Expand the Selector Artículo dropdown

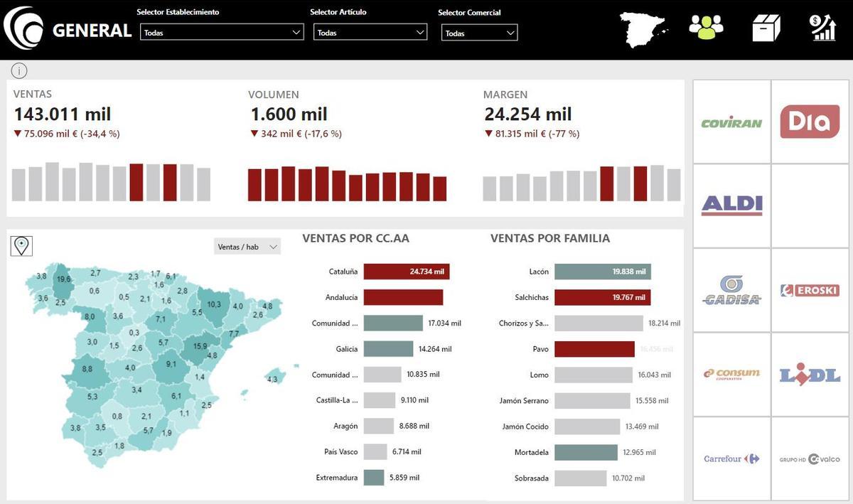click(369, 31)
